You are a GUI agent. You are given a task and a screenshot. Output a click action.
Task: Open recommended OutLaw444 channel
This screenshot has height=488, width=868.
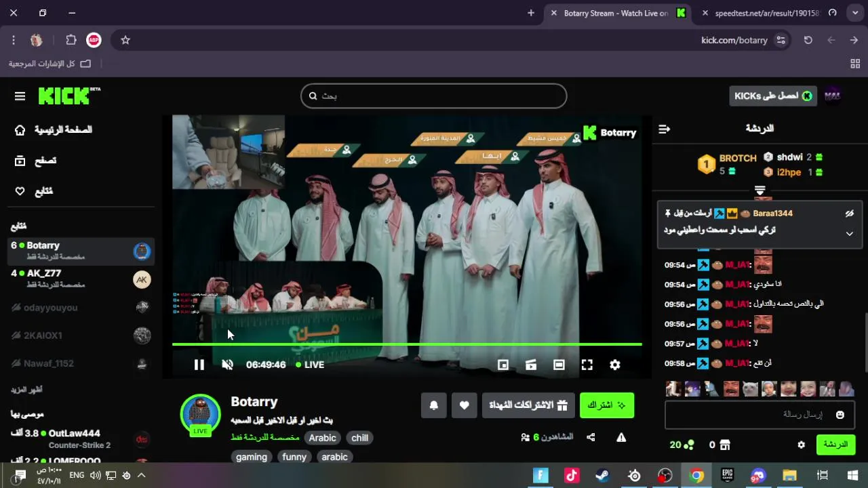click(80, 439)
